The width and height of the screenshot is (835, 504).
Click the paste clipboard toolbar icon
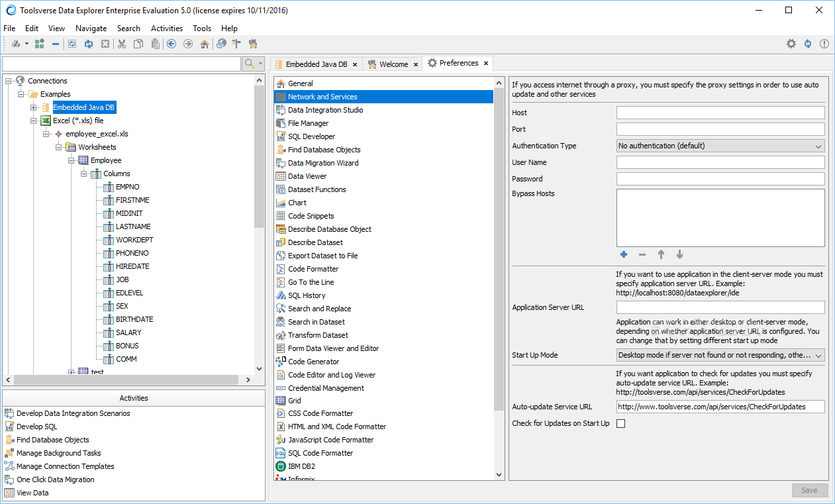coord(155,44)
